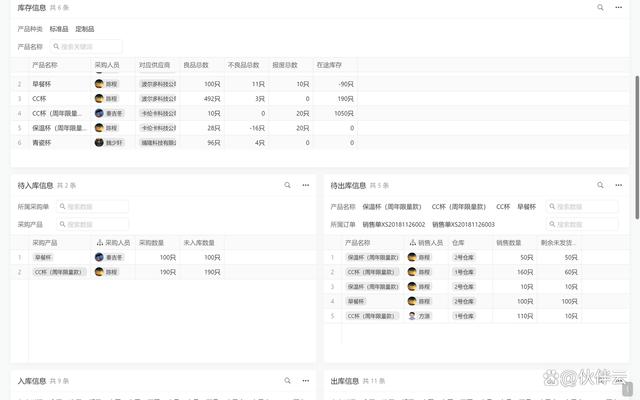
Task: Focus the 所属订单 search box
Action: point(582,224)
